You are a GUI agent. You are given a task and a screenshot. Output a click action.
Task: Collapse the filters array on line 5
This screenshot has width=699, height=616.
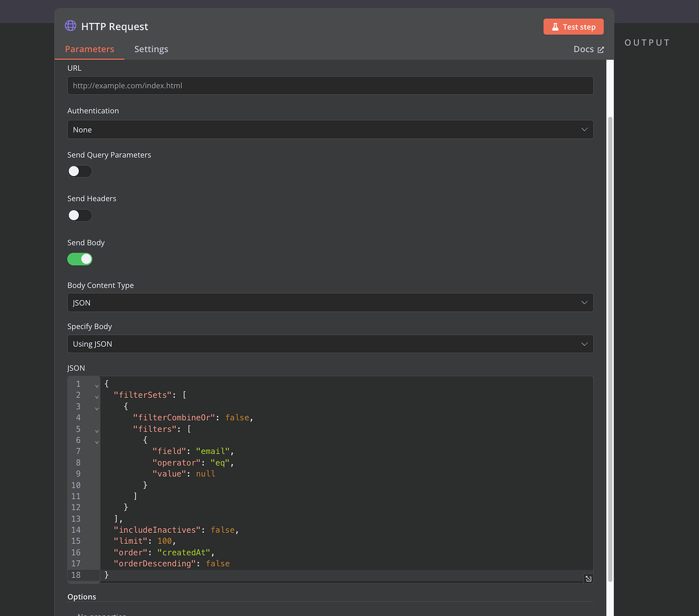point(97,430)
